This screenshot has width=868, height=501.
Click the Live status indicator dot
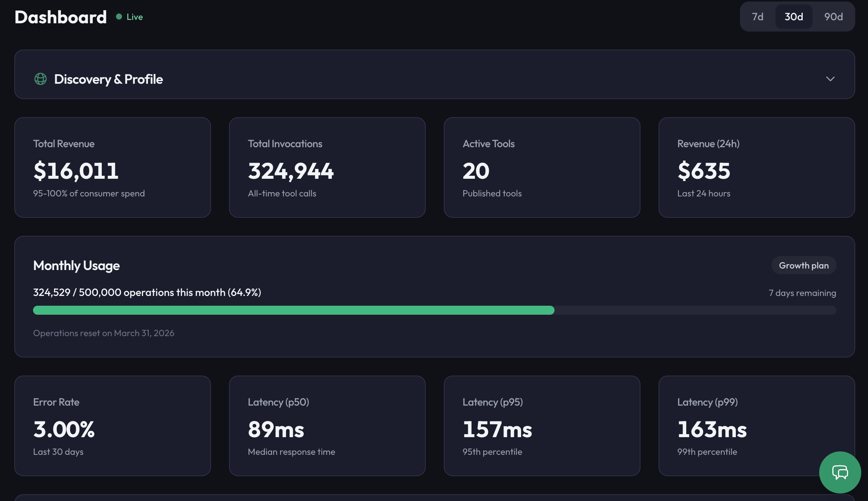point(119,17)
